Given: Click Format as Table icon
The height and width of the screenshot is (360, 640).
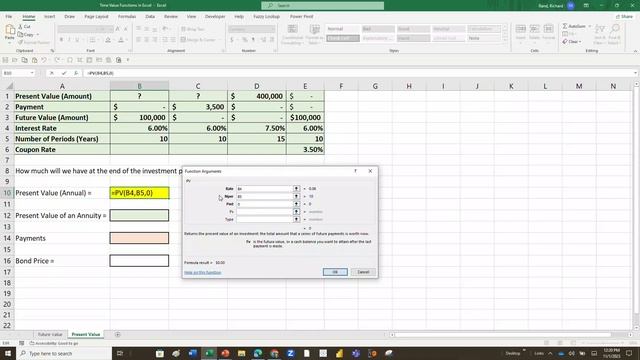Looking at the screenshot, I should coord(314,29).
